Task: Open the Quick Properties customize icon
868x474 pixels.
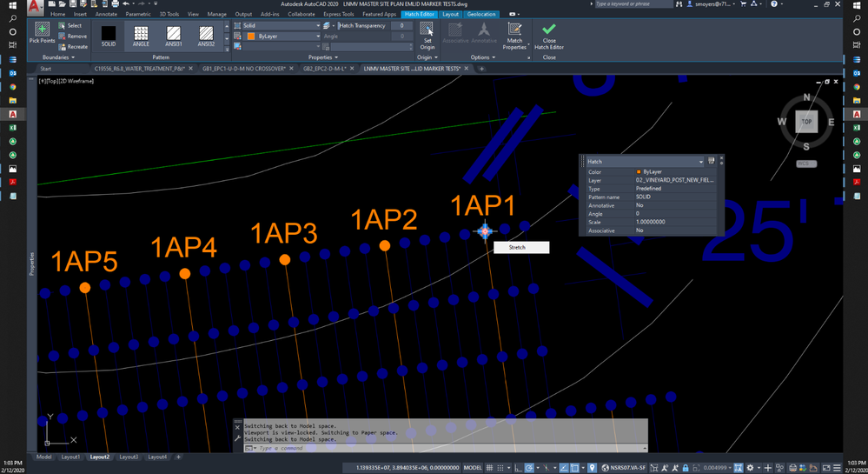Action: click(712, 161)
